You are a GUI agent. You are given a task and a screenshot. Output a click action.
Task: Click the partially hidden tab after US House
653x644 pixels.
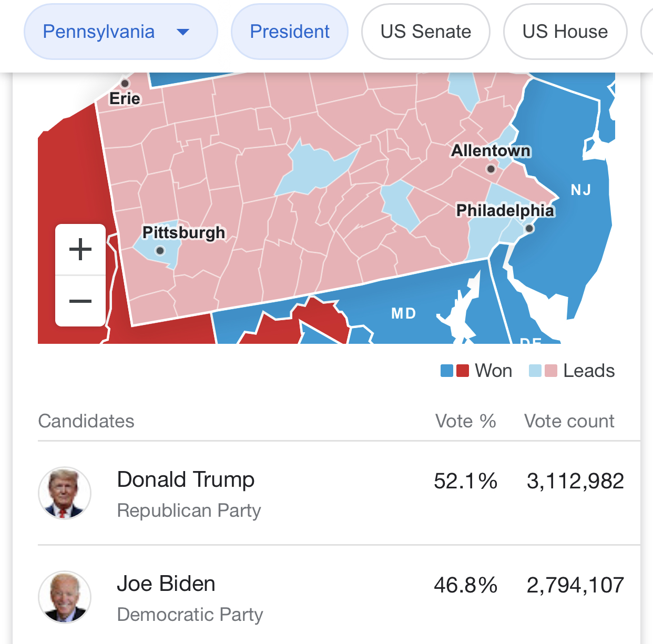[647, 32]
